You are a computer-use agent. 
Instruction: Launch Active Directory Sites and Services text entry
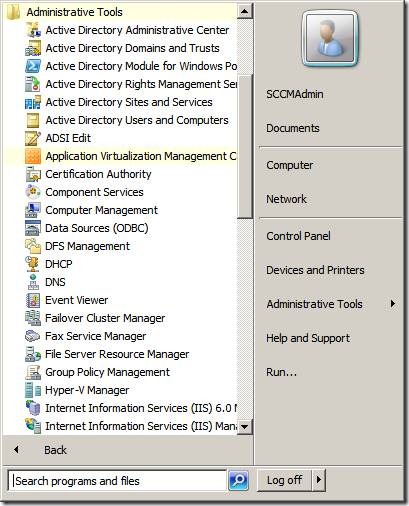tap(129, 102)
